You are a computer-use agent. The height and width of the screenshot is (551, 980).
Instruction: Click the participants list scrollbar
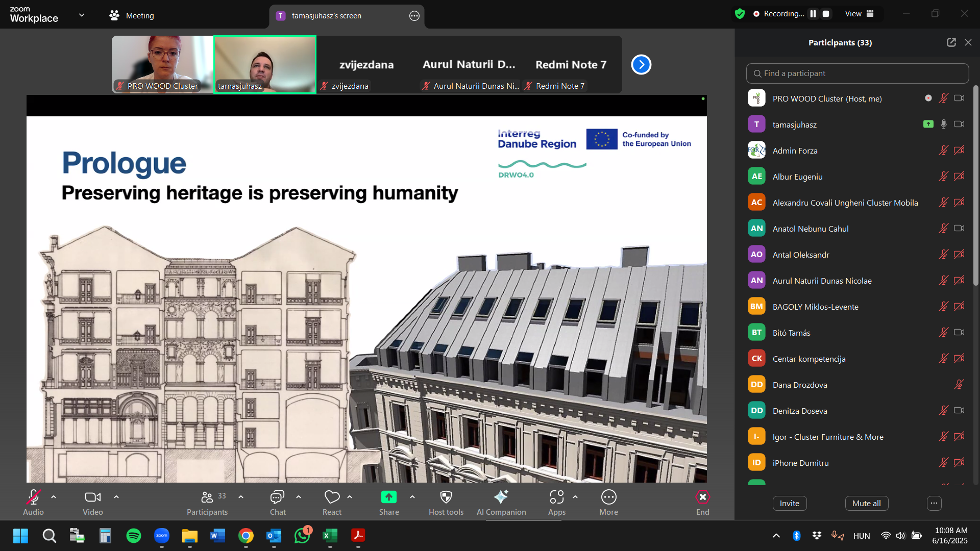pyautogui.click(x=976, y=185)
